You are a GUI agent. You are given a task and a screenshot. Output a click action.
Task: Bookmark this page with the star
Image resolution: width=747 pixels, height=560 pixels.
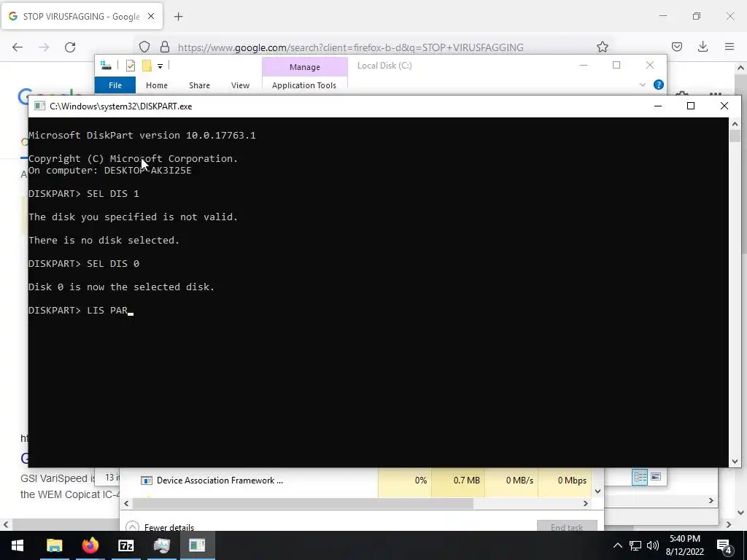click(x=602, y=47)
